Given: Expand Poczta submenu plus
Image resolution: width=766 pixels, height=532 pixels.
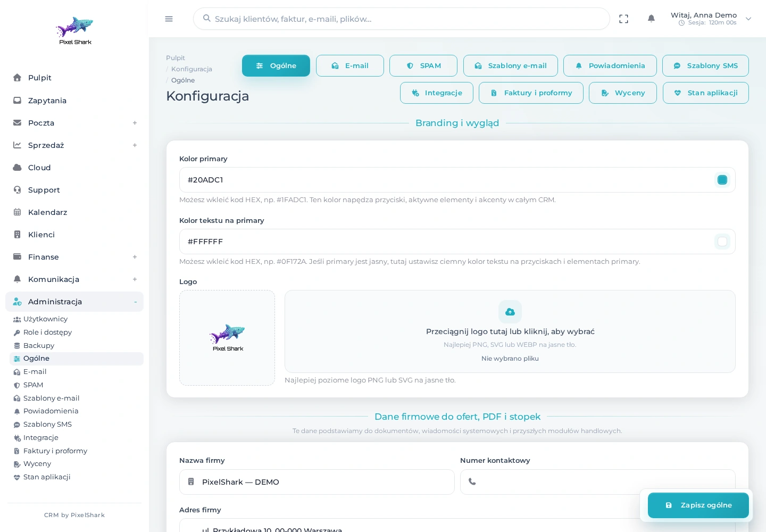Looking at the screenshot, I should (x=135, y=123).
